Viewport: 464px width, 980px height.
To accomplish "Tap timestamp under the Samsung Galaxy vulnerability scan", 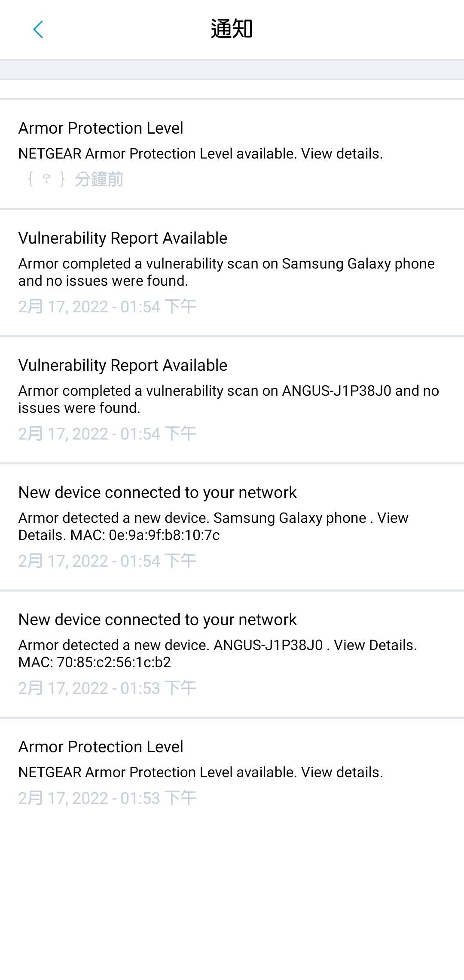I will point(107,307).
